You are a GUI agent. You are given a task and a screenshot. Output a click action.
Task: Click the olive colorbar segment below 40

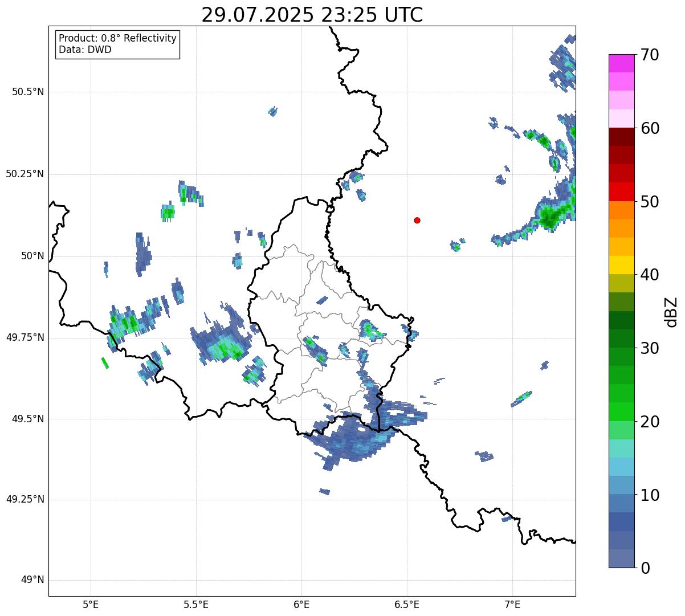621,283
